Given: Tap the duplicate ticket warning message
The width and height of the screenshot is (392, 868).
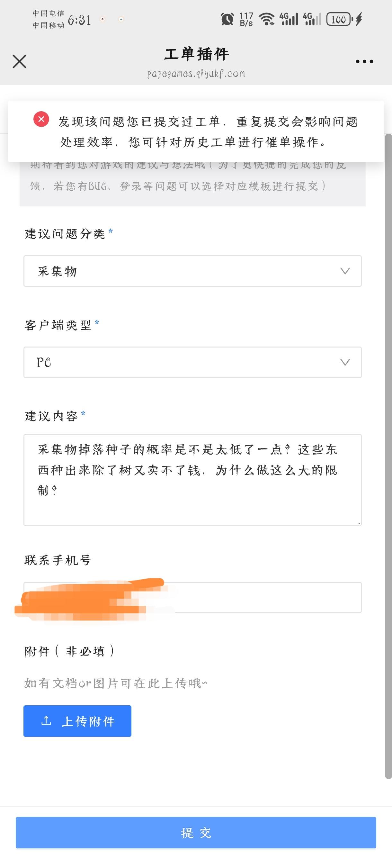Looking at the screenshot, I should tap(208, 131).
